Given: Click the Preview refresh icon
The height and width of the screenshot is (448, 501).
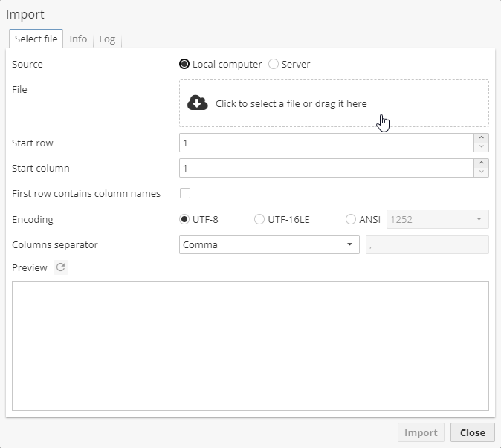Looking at the screenshot, I should click(x=60, y=267).
